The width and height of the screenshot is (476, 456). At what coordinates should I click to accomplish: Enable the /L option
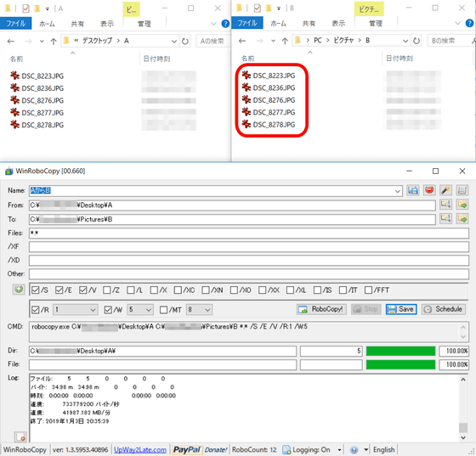point(131,290)
